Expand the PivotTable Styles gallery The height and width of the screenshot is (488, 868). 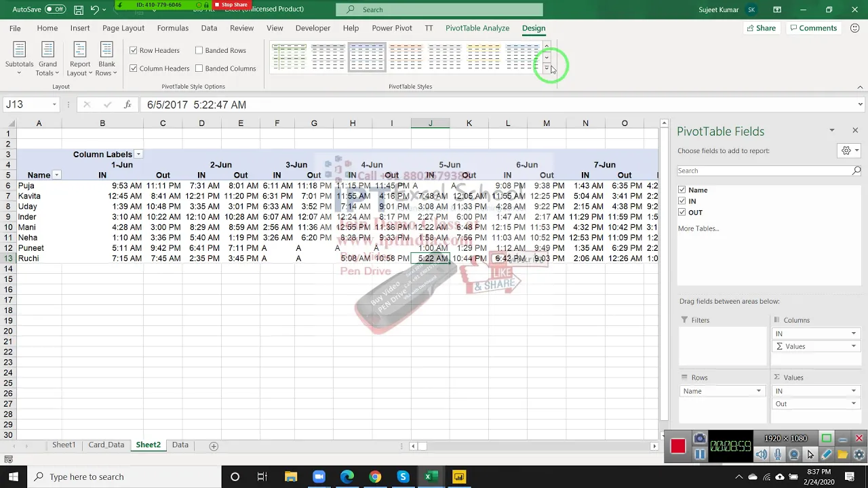[547, 68]
